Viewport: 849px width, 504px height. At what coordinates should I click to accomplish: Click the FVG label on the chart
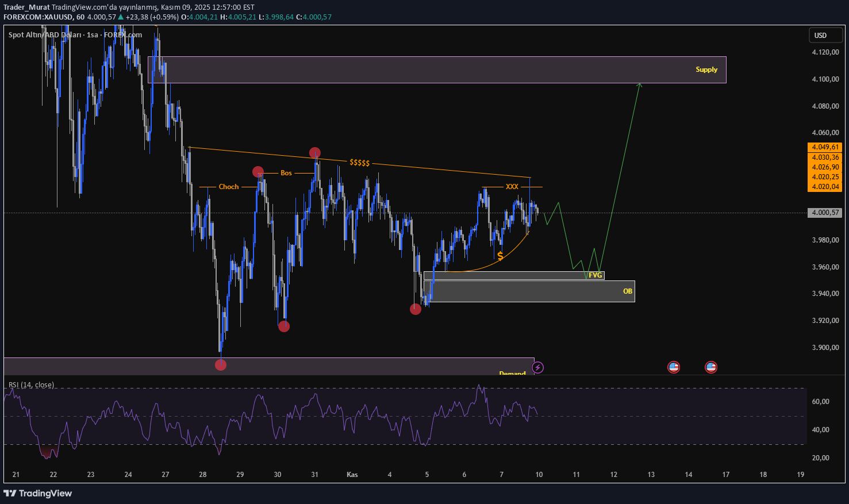(595, 275)
